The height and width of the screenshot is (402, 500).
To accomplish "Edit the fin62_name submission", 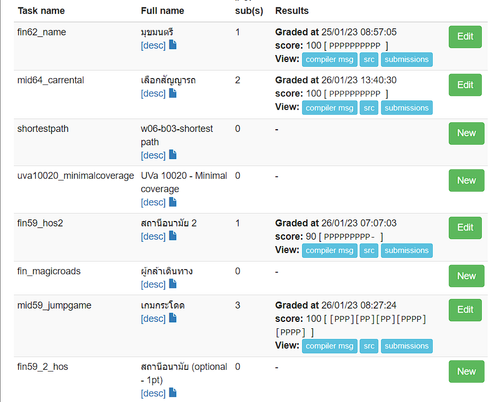I will (x=465, y=37).
